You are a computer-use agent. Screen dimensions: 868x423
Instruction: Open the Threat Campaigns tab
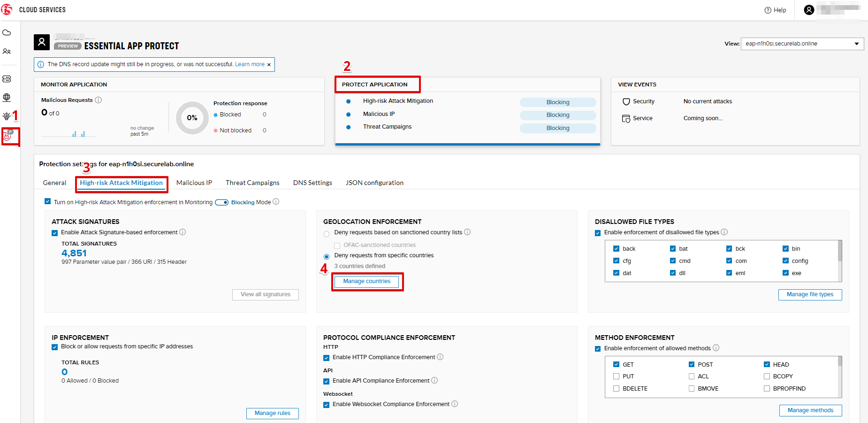tap(252, 183)
